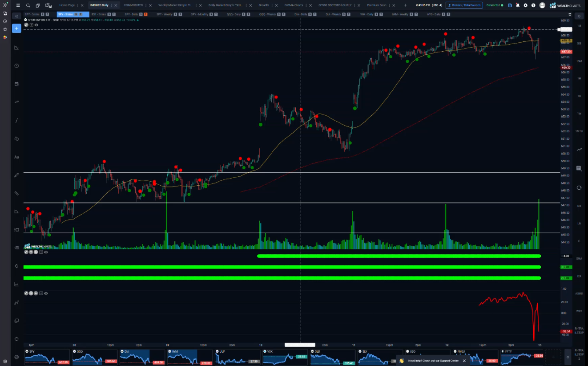Switch to the COMMODITIES workspace tab
588x366 pixels.
pyautogui.click(x=133, y=5)
